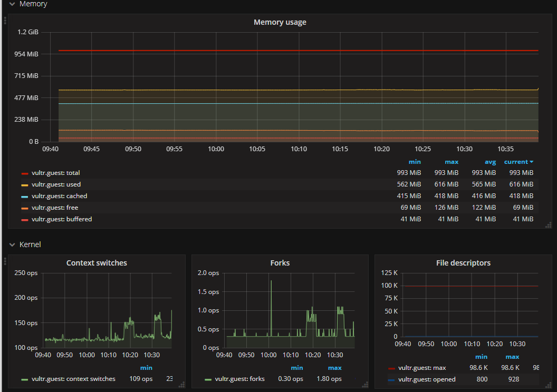Grab Memory usage panel resize handle
The image size is (557, 392).
(x=549, y=225)
